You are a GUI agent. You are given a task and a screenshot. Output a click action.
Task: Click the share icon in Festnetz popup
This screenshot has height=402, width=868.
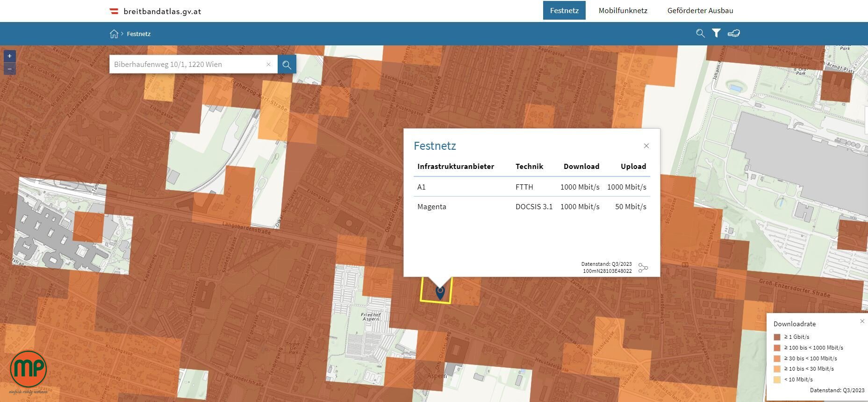pos(643,268)
